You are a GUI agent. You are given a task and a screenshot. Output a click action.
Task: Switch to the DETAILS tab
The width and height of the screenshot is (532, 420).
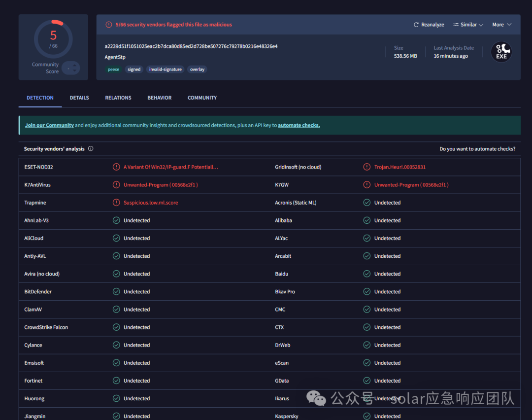click(x=79, y=98)
